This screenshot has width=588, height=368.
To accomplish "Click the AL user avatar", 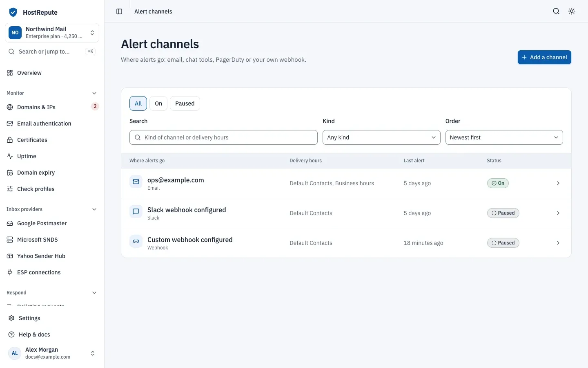I will click(15, 353).
